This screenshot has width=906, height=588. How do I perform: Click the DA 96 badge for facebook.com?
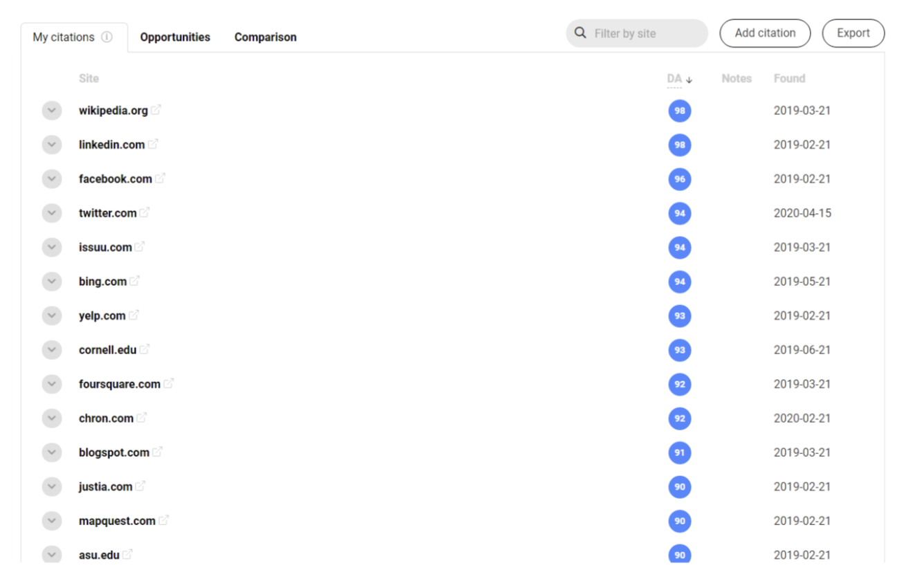(x=680, y=179)
